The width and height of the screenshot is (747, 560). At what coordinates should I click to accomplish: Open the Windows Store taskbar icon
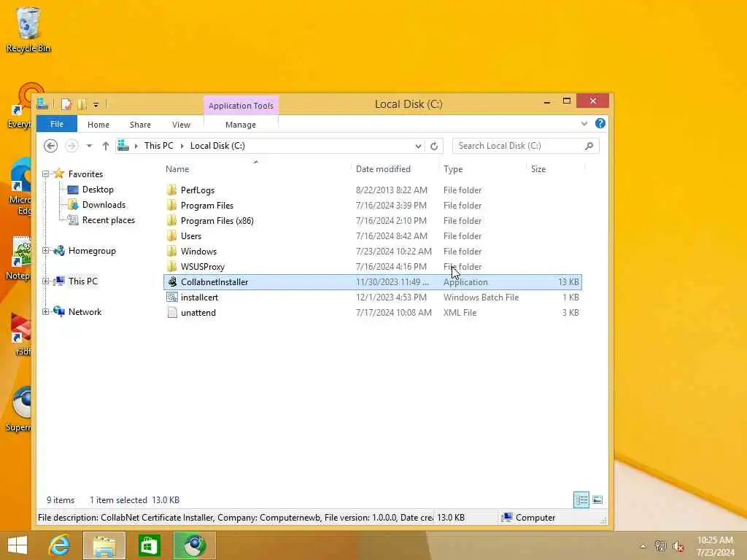149,545
